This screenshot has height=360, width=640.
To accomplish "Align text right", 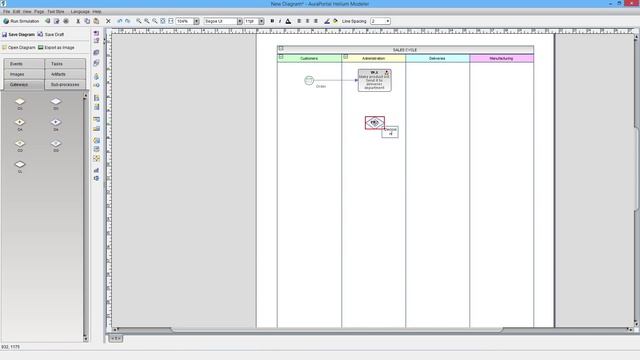I will tap(316, 21).
